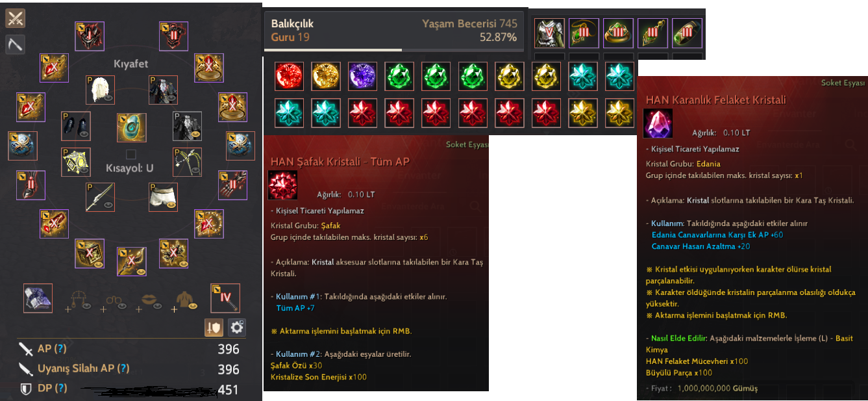This screenshot has width=868, height=401.
Task: Select the teal oval item in center
Action: (x=131, y=127)
